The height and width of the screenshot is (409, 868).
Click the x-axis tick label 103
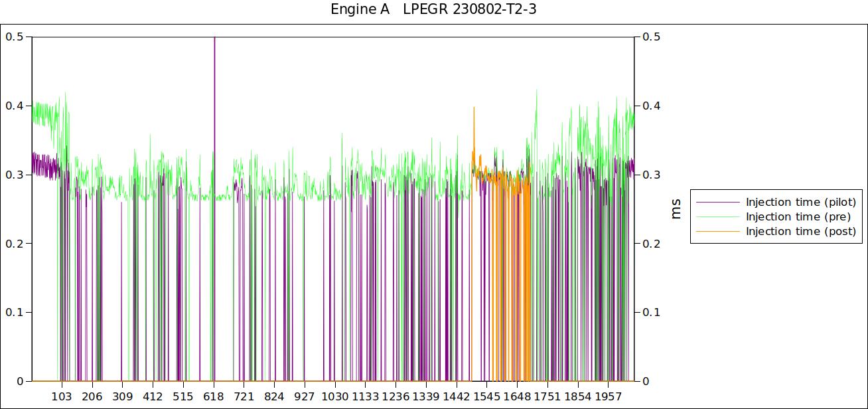(x=62, y=396)
